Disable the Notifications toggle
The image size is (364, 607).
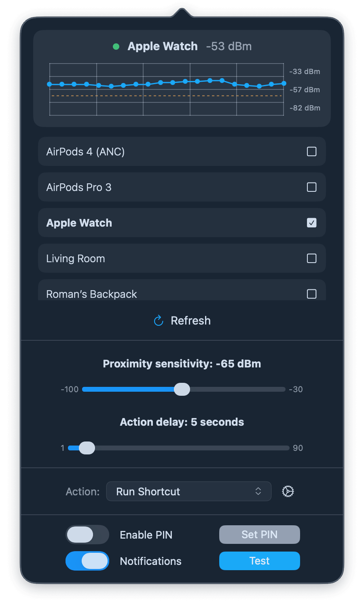click(87, 561)
